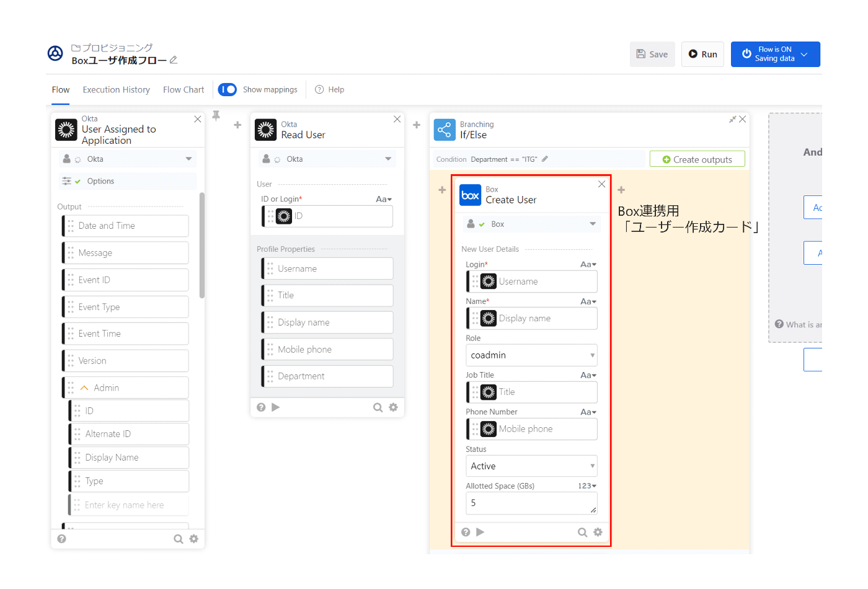Viewport: 868px width, 589px height.
Task: Click the pin icon beside the Okta card
Action: (216, 115)
